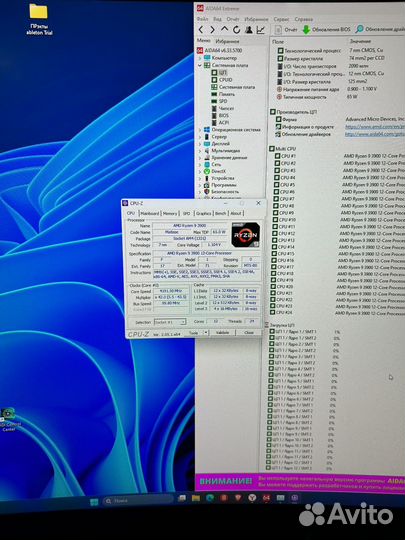This screenshot has width=405, height=540.
Task: Switch to Memory tab in CPU-Z
Action: pos(170,214)
